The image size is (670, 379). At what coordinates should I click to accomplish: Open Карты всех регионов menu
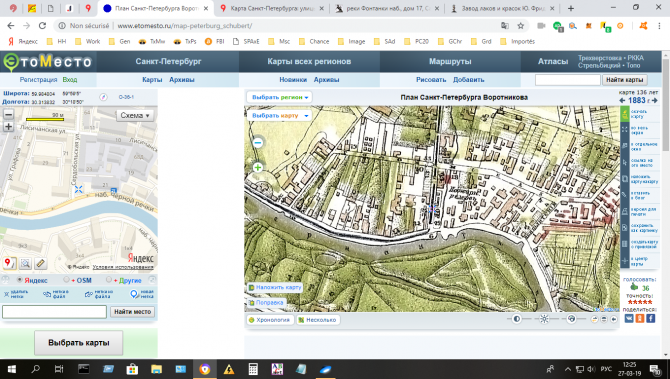click(x=309, y=62)
